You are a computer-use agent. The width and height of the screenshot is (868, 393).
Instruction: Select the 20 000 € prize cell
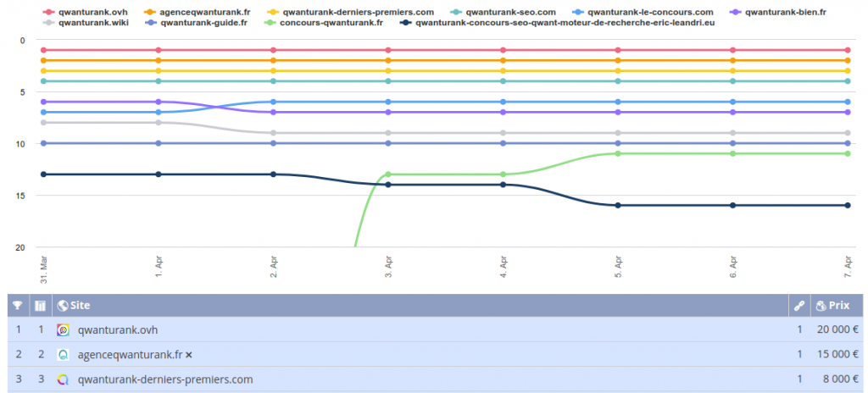(x=837, y=329)
